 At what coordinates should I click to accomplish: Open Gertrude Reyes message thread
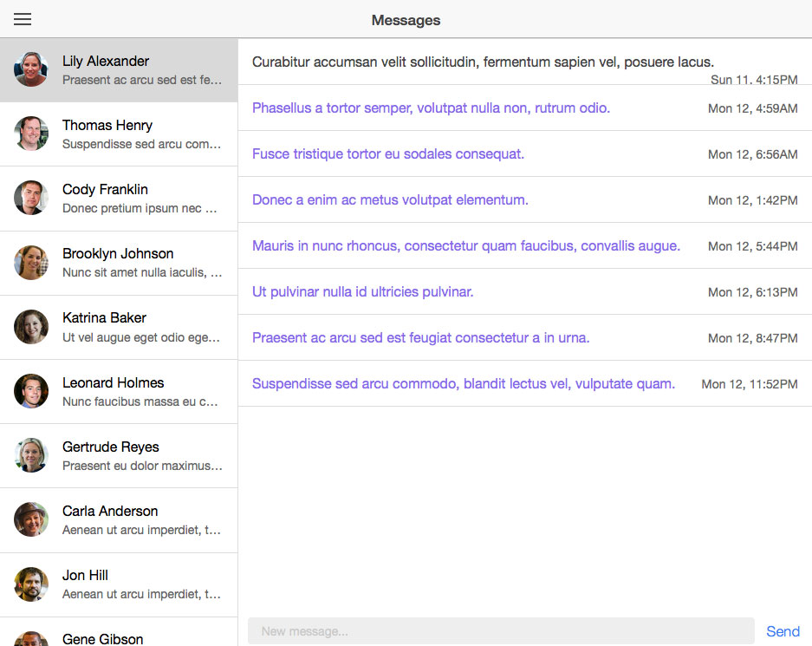[x=119, y=456]
